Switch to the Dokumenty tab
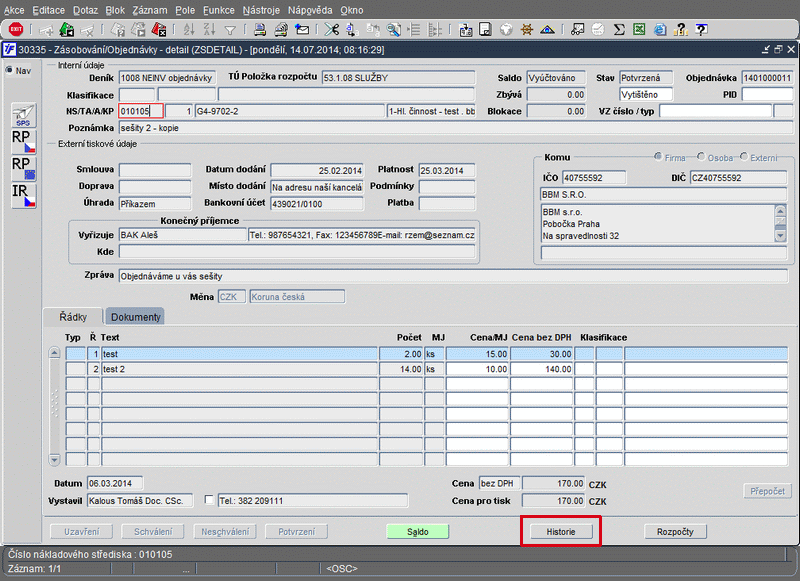Screen dimensions: 800x581 tap(135, 316)
